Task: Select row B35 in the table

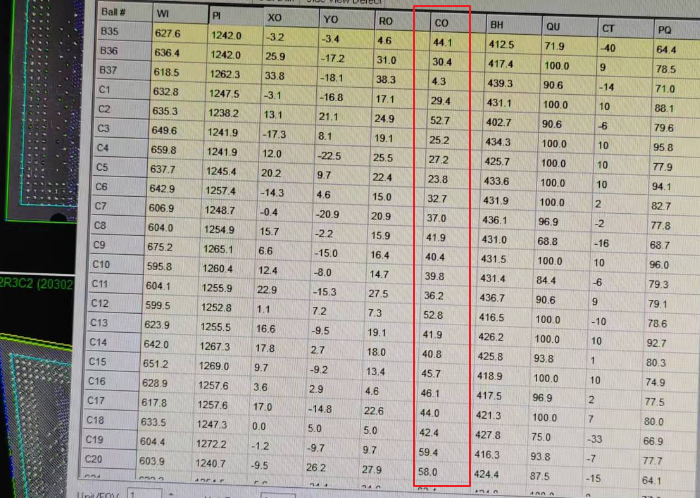Action: point(111,32)
